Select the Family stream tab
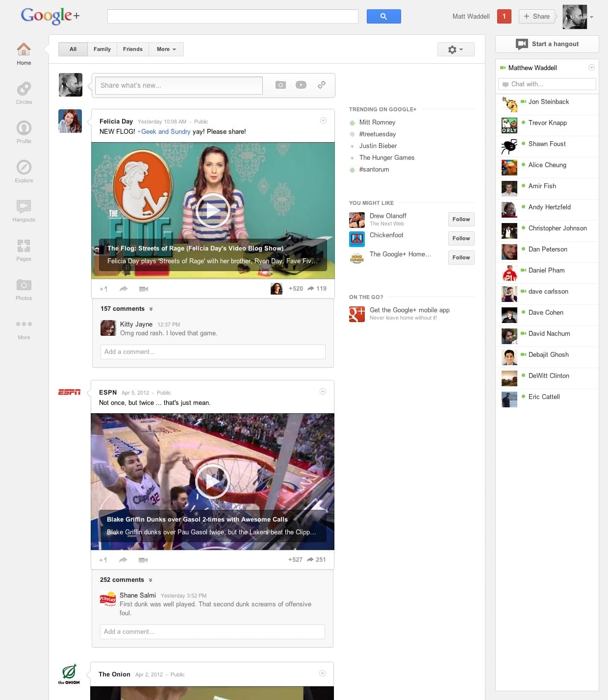Viewport: 608px width, 700px height. point(102,49)
